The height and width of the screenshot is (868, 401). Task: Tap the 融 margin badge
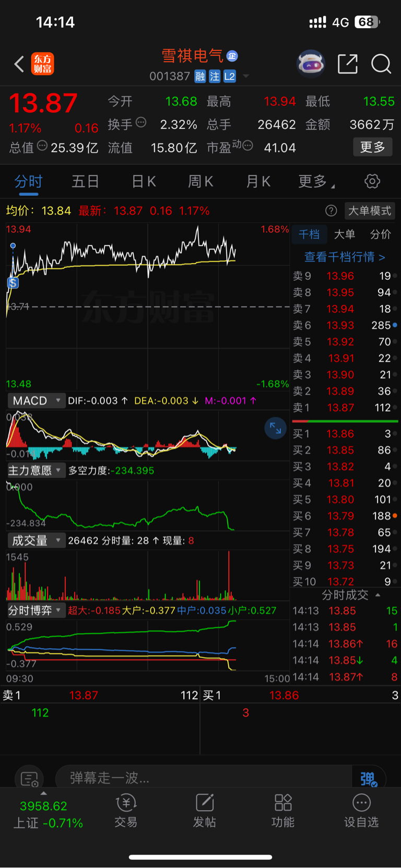[200, 77]
